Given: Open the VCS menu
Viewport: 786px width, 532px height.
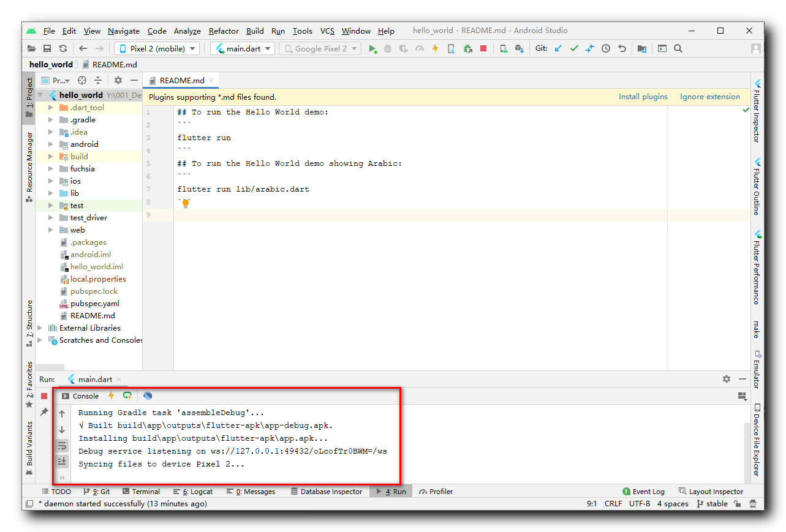Looking at the screenshot, I should [x=328, y=31].
